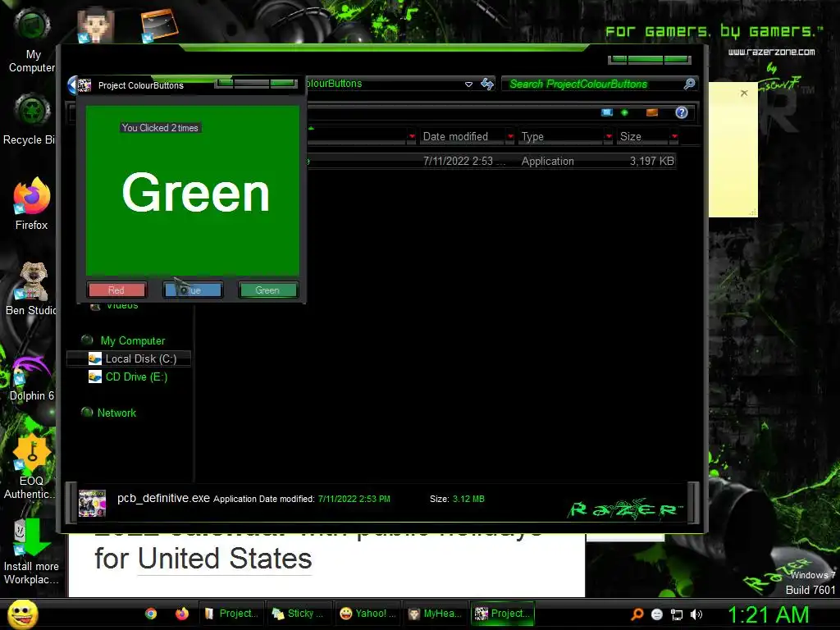Click the Explorer back navigation arrow
The width and height of the screenshot is (840, 630).
(x=72, y=84)
